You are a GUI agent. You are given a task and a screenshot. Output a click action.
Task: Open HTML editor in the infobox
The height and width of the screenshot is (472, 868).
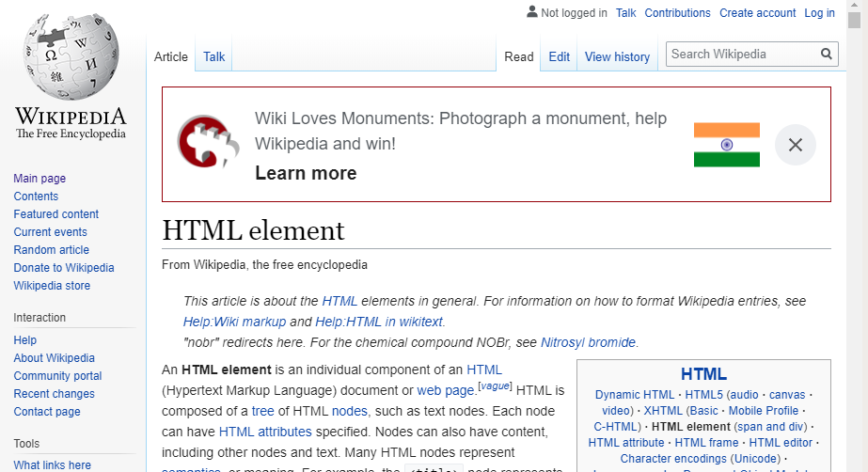click(x=781, y=443)
